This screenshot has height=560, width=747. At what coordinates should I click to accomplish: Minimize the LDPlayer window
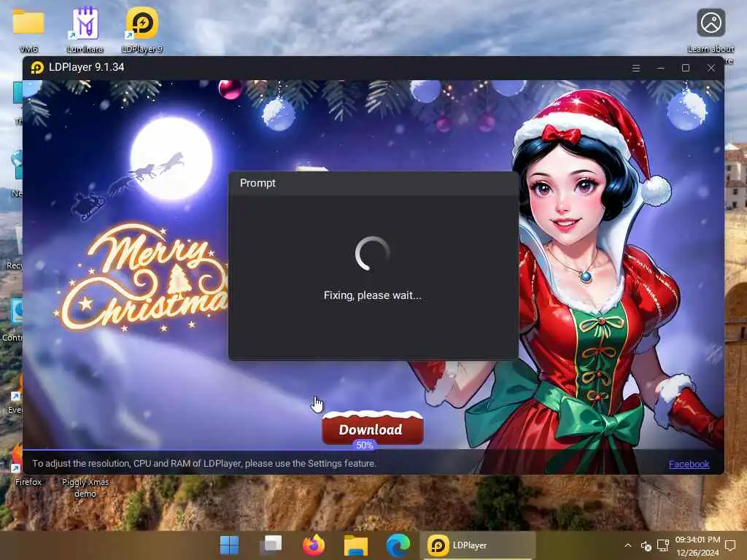coord(661,68)
